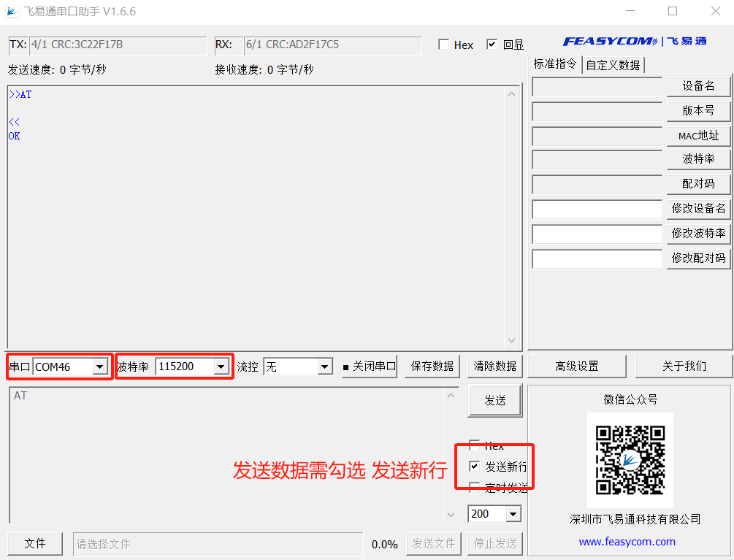734x560 pixels.
Task: Expand the 波特率 115200 dropdown
Action: (221, 367)
